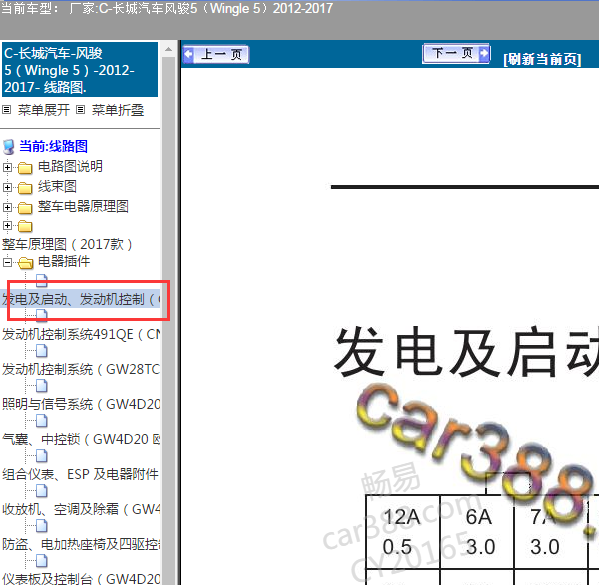Image resolution: width=599 pixels, height=585 pixels.
Task: Click page icon above 气囊、中控锁
Action: click(x=42, y=421)
